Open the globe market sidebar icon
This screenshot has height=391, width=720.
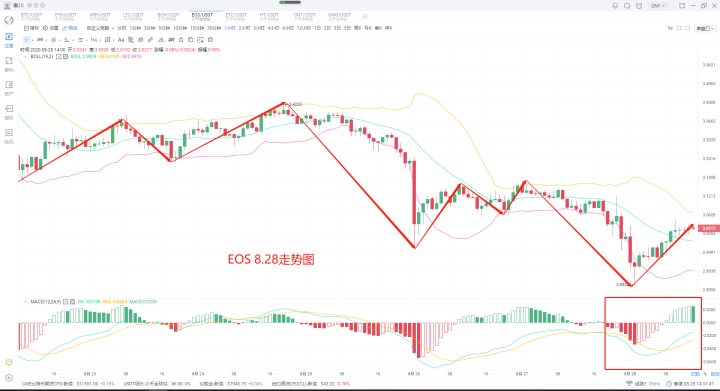point(9,20)
